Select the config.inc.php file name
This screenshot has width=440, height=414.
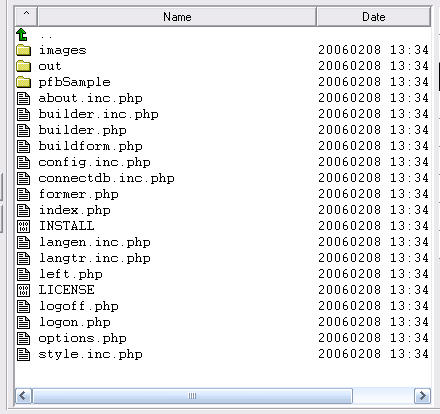[94, 162]
